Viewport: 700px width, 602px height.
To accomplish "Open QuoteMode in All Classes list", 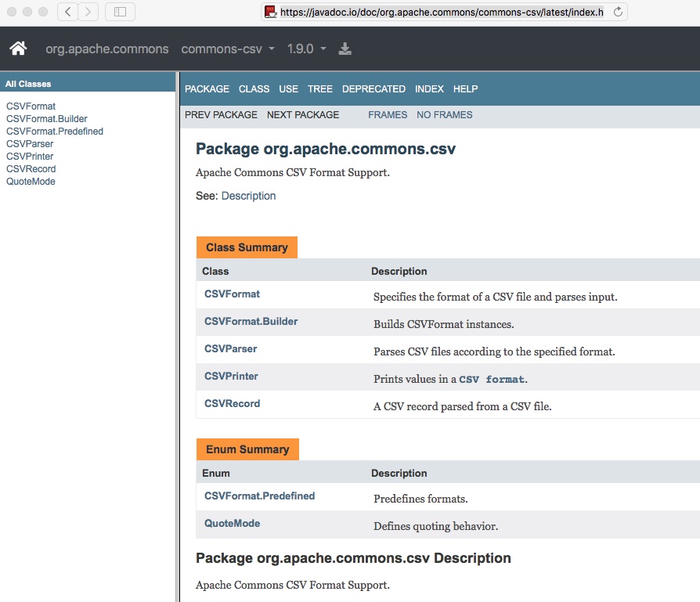I will click(x=31, y=181).
